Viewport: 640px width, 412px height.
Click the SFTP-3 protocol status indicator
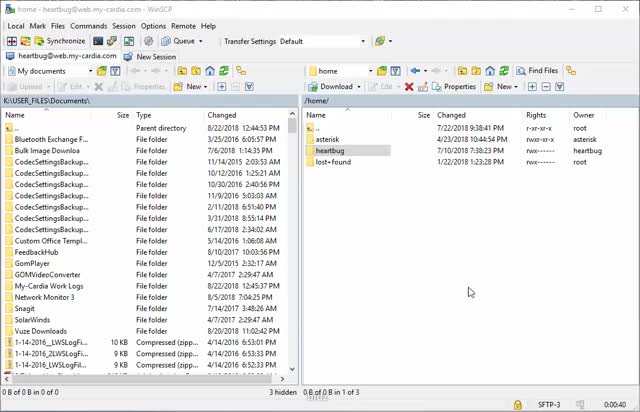tap(549, 404)
